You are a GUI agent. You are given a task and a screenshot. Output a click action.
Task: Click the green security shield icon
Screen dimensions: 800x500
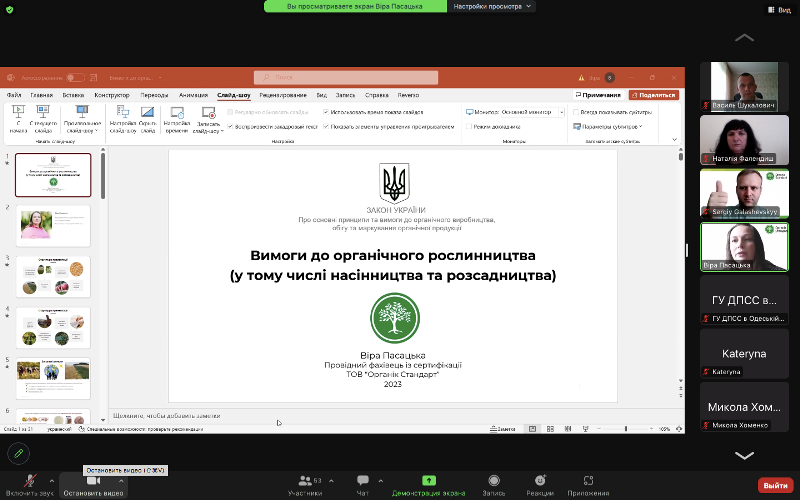tap(10, 9)
